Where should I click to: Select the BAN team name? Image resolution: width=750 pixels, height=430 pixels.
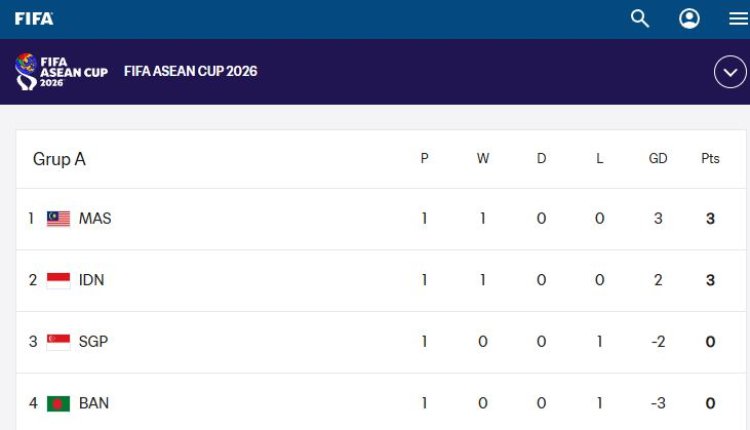tap(94, 403)
